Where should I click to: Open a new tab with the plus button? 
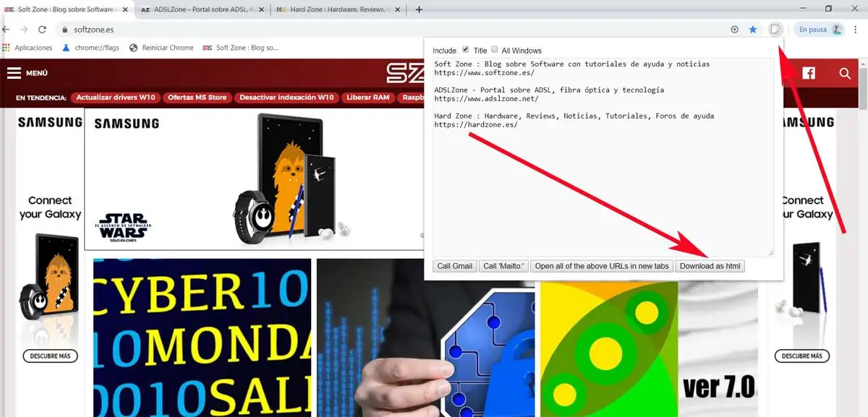click(x=419, y=9)
